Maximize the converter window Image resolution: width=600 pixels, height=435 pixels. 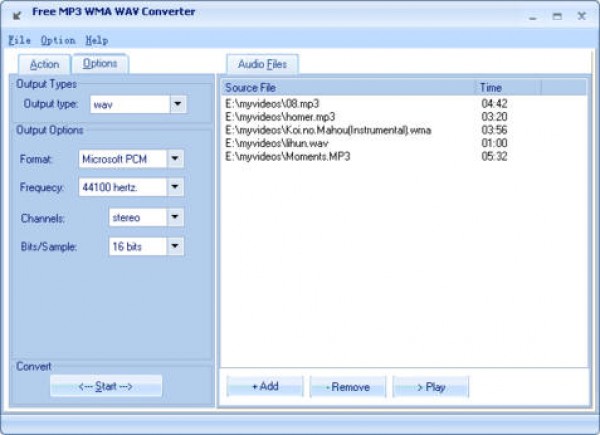(557, 14)
